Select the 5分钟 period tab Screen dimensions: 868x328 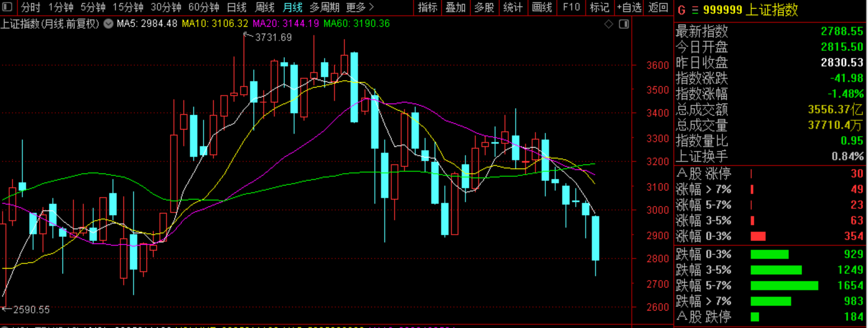[93, 7]
